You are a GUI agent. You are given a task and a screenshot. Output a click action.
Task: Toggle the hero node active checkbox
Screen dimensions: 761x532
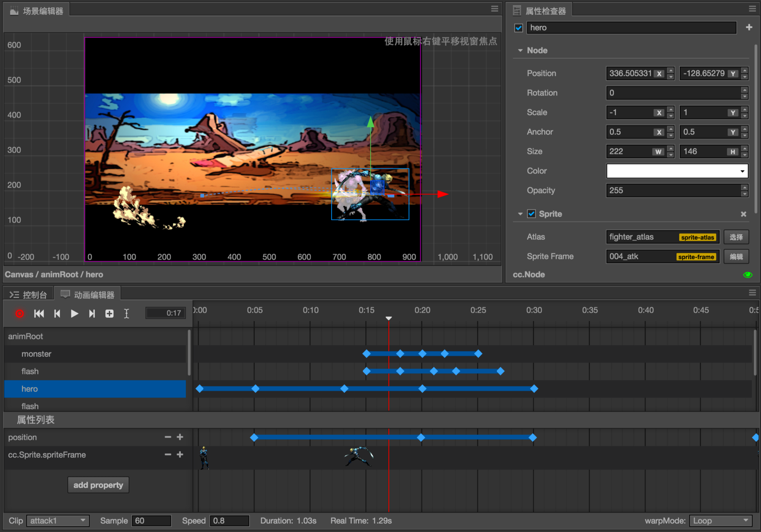pyautogui.click(x=518, y=28)
